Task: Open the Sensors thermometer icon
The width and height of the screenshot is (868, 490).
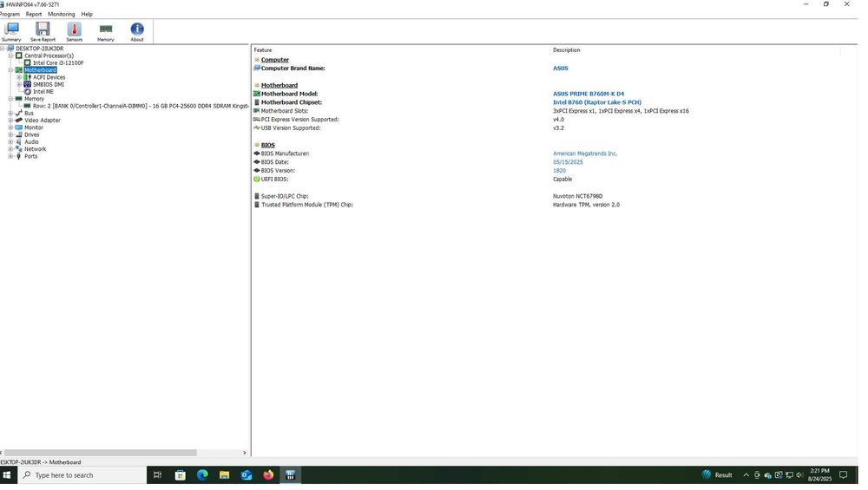Action: tap(74, 32)
